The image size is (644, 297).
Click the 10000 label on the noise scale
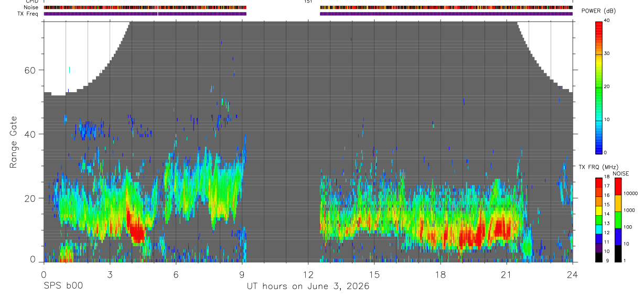pyautogui.click(x=632, y=193)
